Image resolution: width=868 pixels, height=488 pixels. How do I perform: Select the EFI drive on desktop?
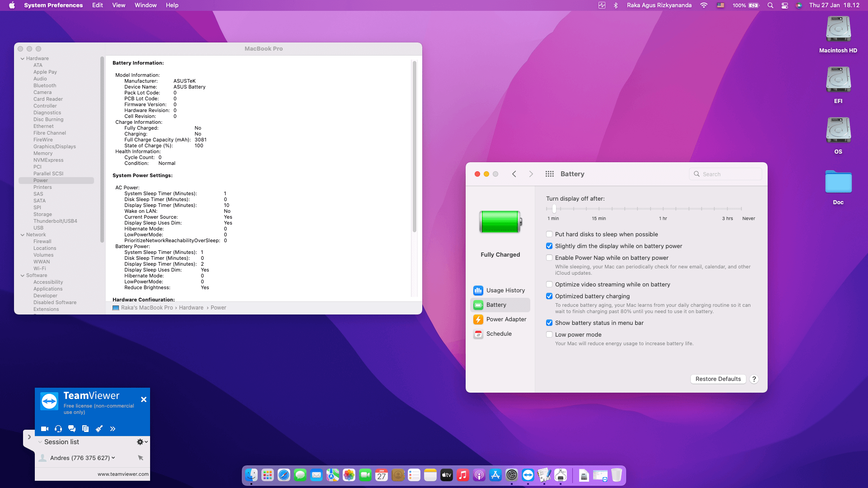coord(838,85)
